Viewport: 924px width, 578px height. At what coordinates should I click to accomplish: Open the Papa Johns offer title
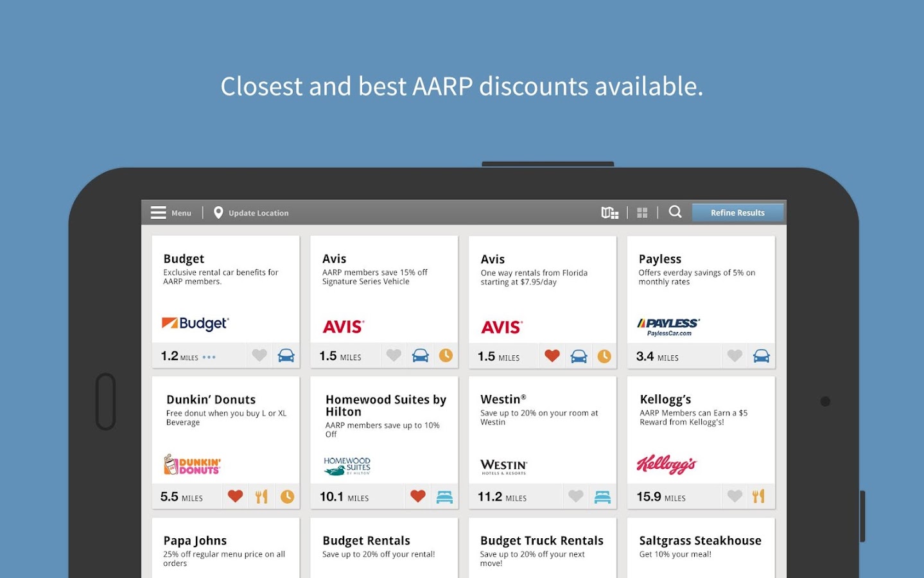click(195, 541)
